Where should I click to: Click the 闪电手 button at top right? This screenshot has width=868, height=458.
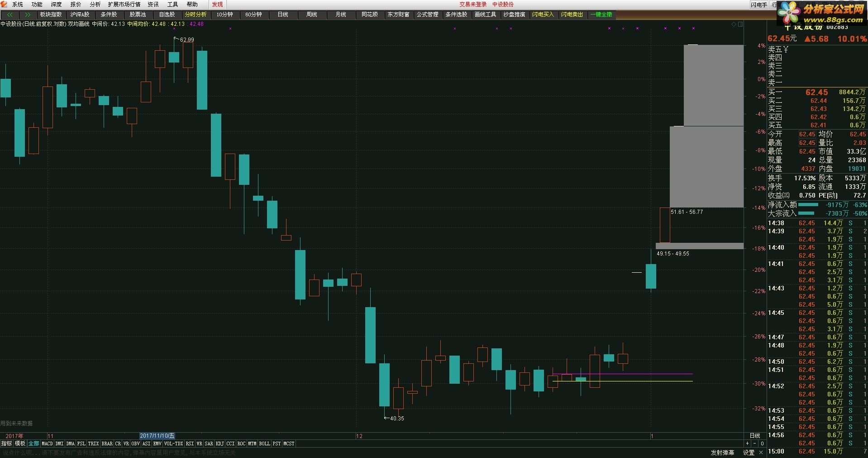tap(758, 5)
